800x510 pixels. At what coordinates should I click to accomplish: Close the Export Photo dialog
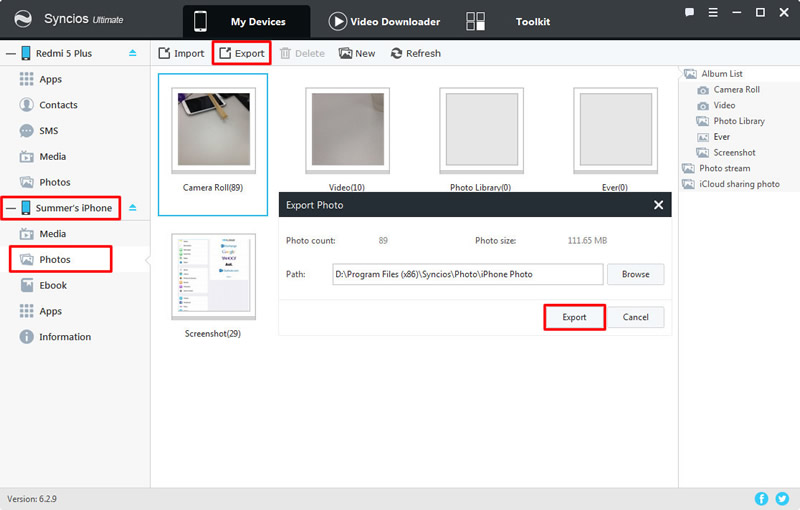pyautogui.click(x=659, y=205)
